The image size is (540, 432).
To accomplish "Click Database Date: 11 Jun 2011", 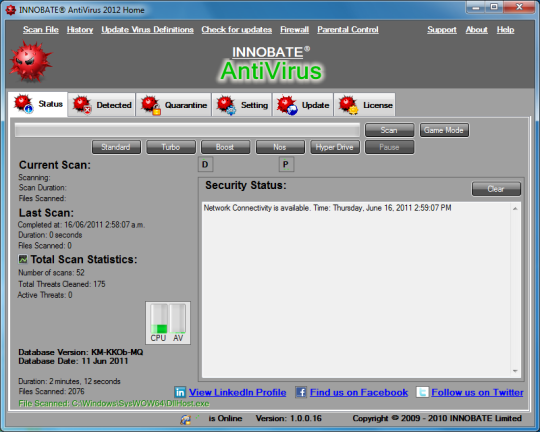I will (x=73, y=361).
